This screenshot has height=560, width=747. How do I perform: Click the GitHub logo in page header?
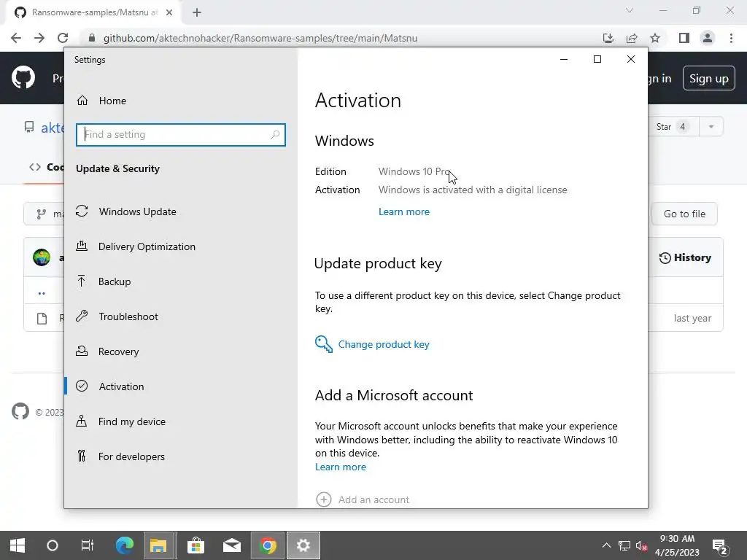(23, 77)
